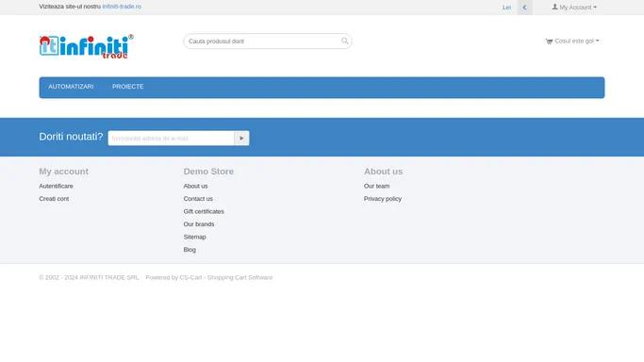Open the Our brands link
Viewport: 644px width, 362px height.
[x=199, y=224]
